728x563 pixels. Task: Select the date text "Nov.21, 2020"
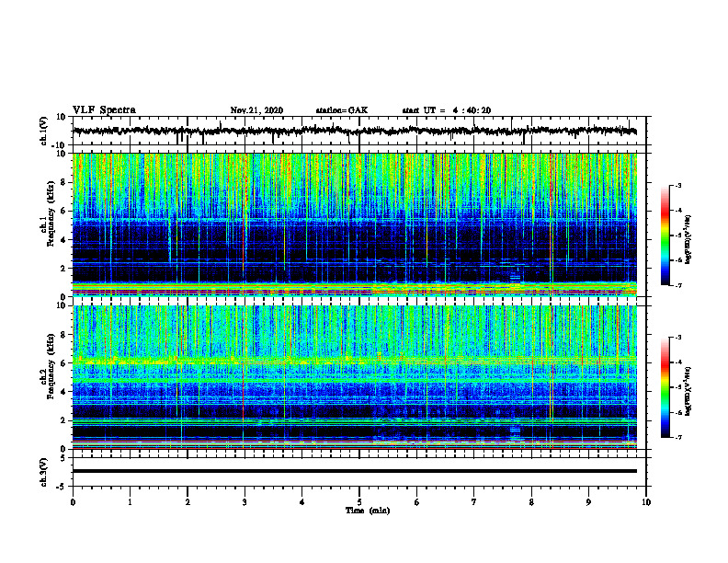tap(256, 110)
